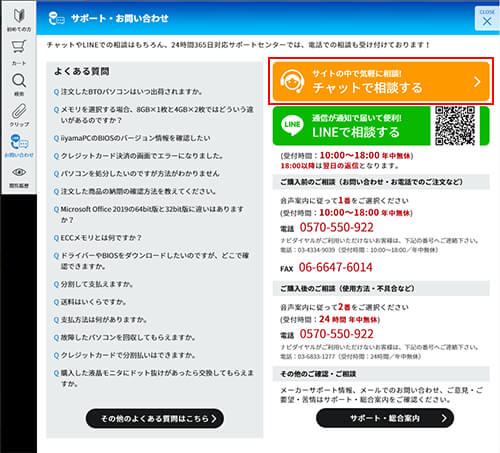Open FAQ about iiyamaPC BIOS version

tap(132, 138)
